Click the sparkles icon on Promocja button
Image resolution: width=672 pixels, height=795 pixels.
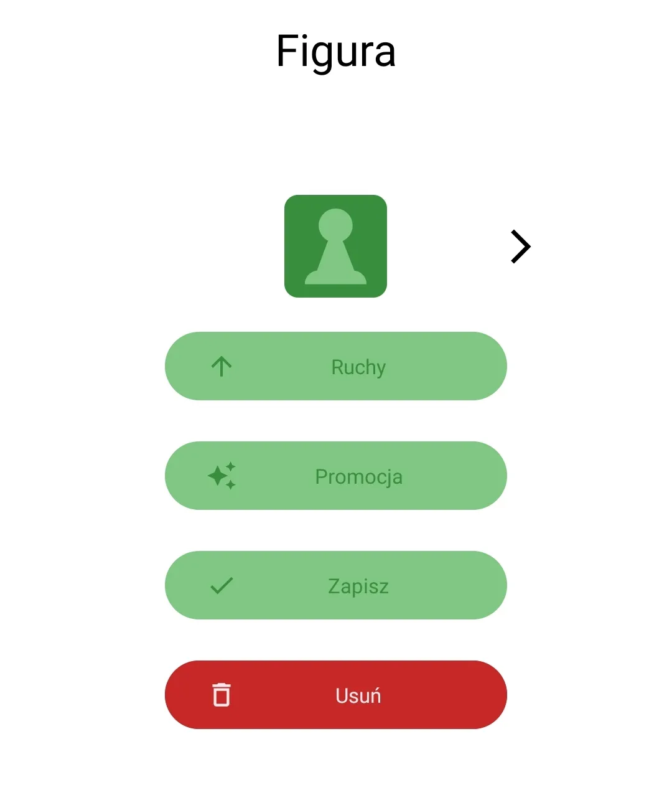221,476
